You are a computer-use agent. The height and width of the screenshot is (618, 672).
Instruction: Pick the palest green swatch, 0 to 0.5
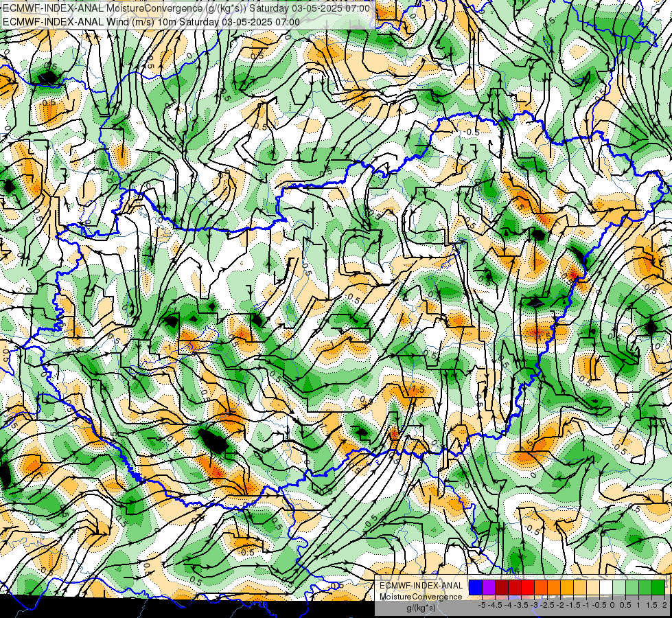tap(619, 588)
